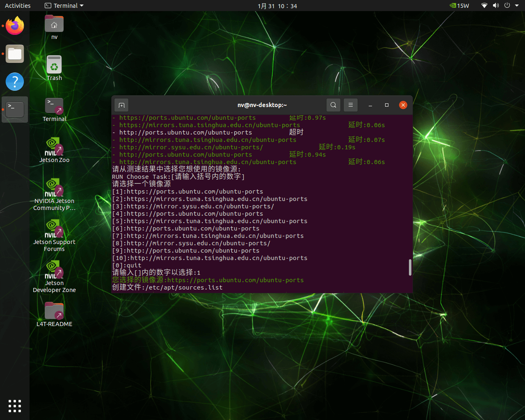Open the nv home folder on desktop

click(x=54, y=25)
